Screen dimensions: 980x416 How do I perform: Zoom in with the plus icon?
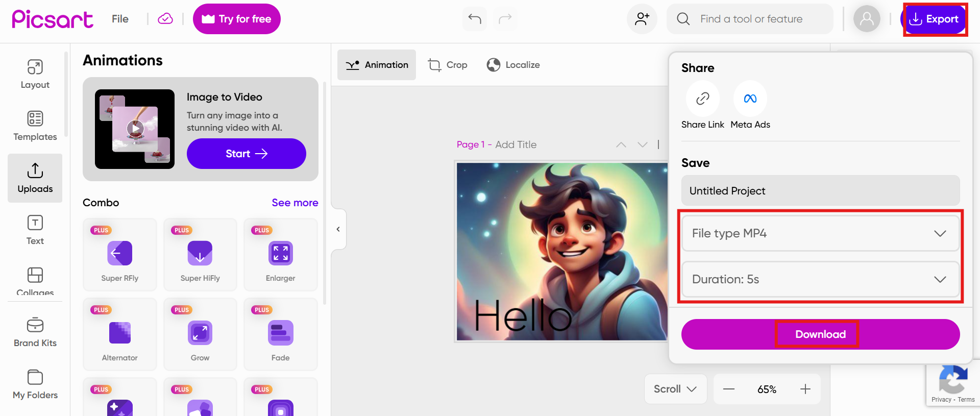click(x=805, y=389)
